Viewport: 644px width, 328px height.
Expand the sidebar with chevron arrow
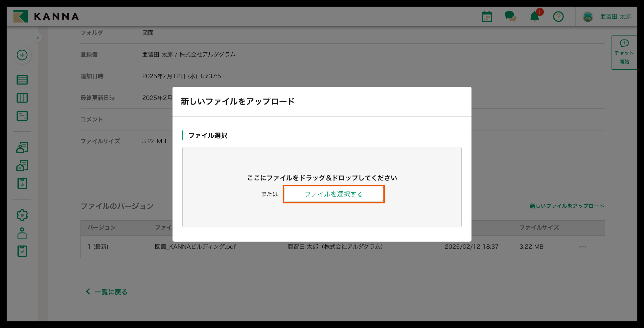click(38, 38)
